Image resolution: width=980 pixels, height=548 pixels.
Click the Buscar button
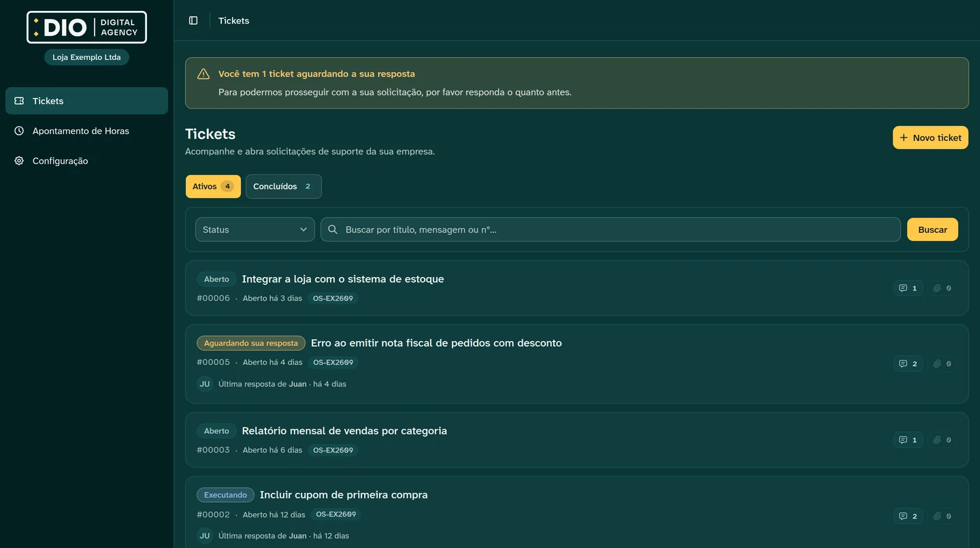pyautogui.click(x=932, y=229)
